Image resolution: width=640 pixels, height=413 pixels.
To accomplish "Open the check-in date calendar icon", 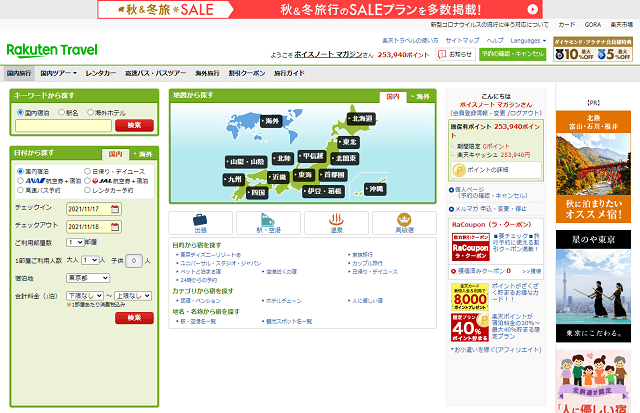I will [x=115, y=209].
